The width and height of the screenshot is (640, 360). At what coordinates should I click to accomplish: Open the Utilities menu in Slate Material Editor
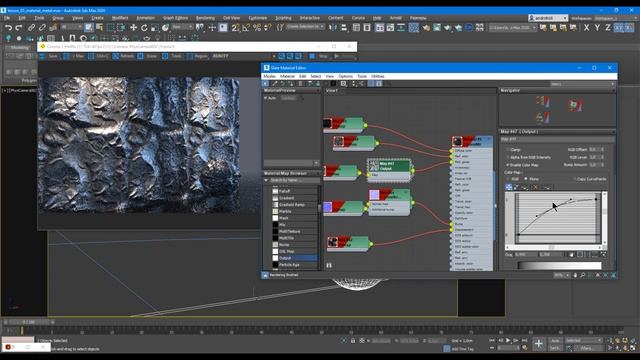coord(378,76)
